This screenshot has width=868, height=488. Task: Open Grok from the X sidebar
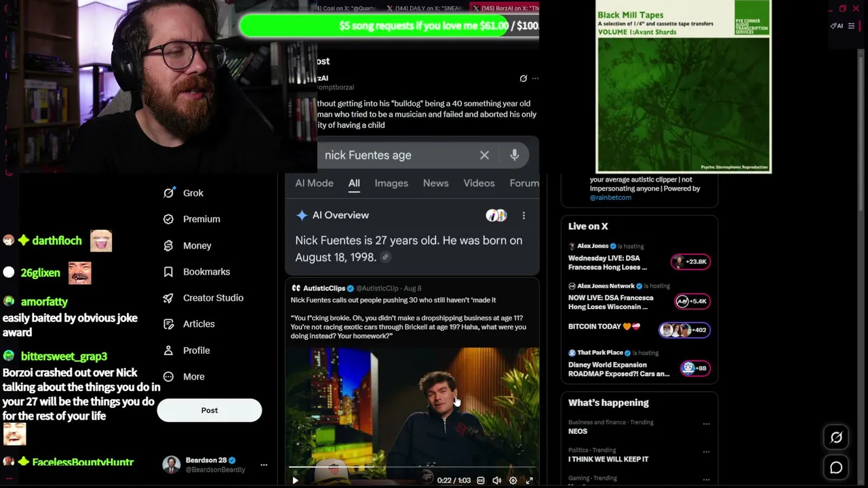(x=183, y=193)
